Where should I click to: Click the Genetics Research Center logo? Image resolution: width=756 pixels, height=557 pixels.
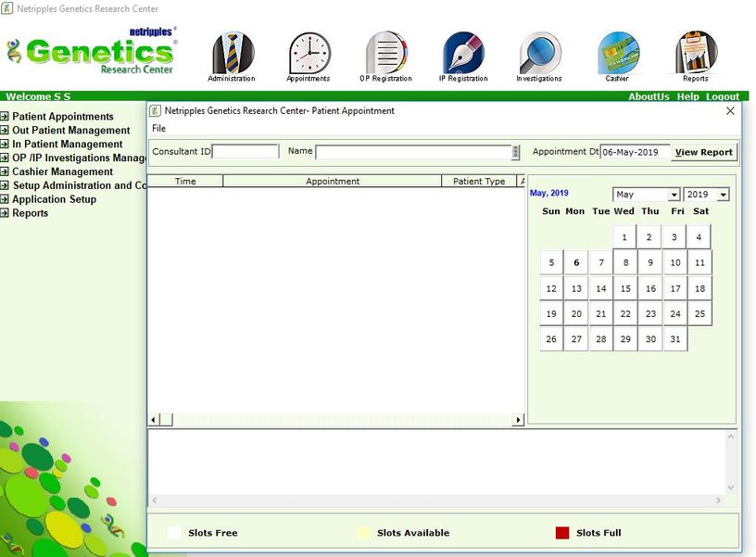92,51
